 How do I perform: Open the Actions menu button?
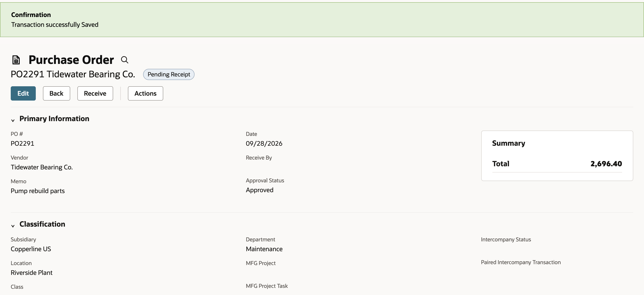tap(146, 93)
